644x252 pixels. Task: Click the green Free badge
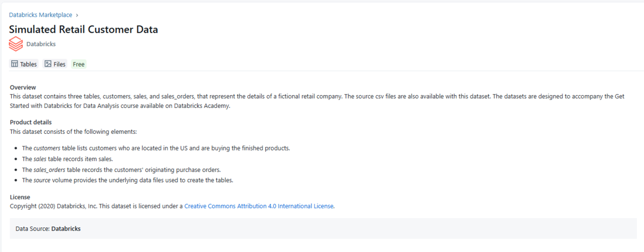tap(78, 64)
